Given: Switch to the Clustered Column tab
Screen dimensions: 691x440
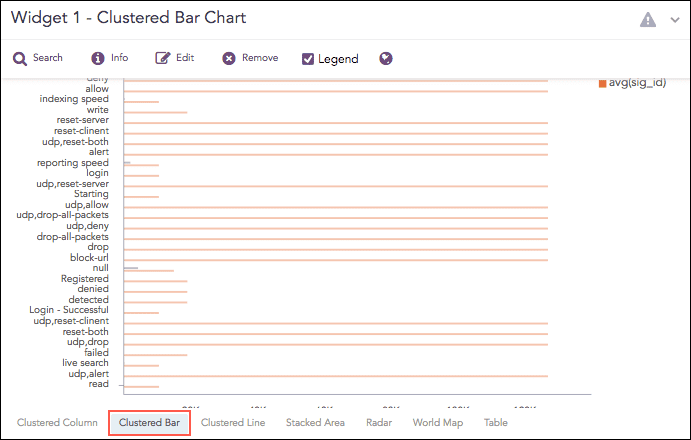Looking at the screenshot, I should (x=57, y=423).
